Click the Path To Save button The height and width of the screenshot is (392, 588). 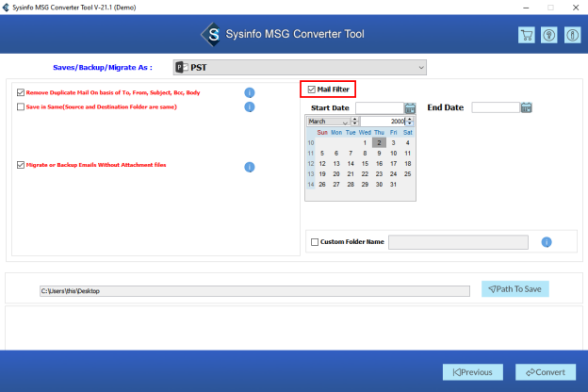coord(514,289)
